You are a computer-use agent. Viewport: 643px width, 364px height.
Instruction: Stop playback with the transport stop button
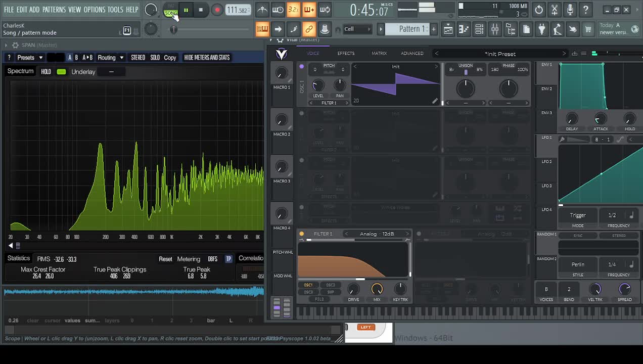point(201,10)
